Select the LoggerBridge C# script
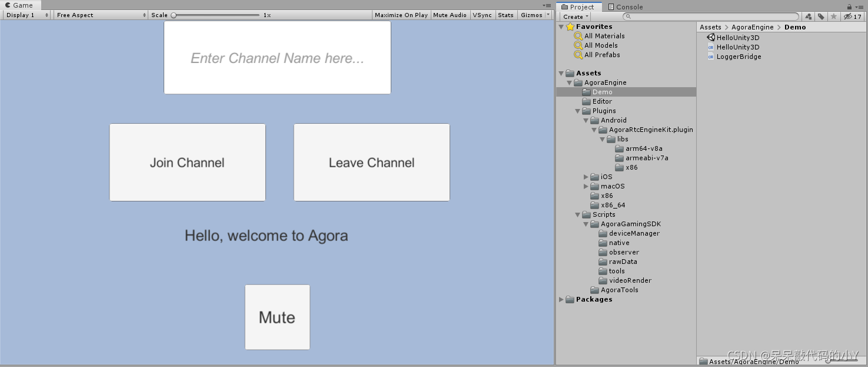 pyautogui.click(x=734, y=57)
